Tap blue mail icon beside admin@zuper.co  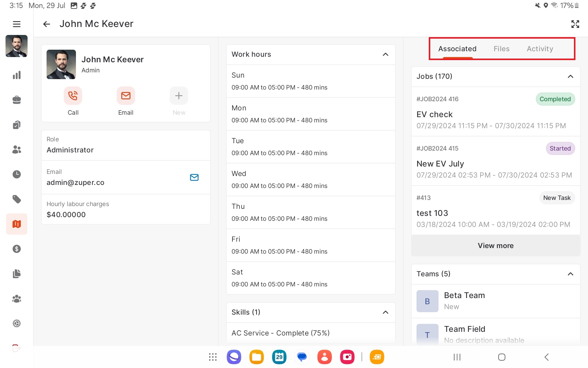[194, 177]
